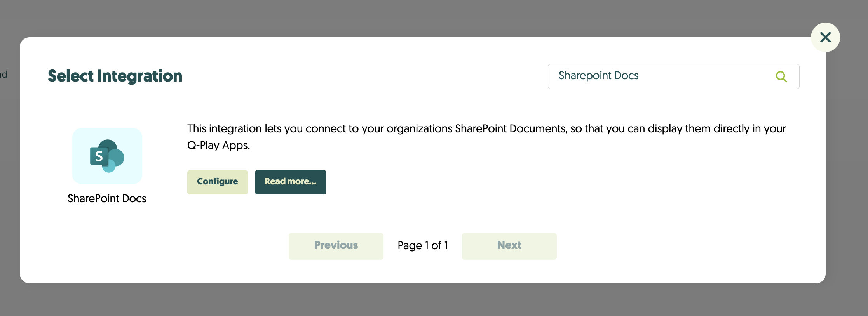Go to Next page of integrations
Image resolution: width=868 pixels, height=316 pixels.
pos(509,246)
